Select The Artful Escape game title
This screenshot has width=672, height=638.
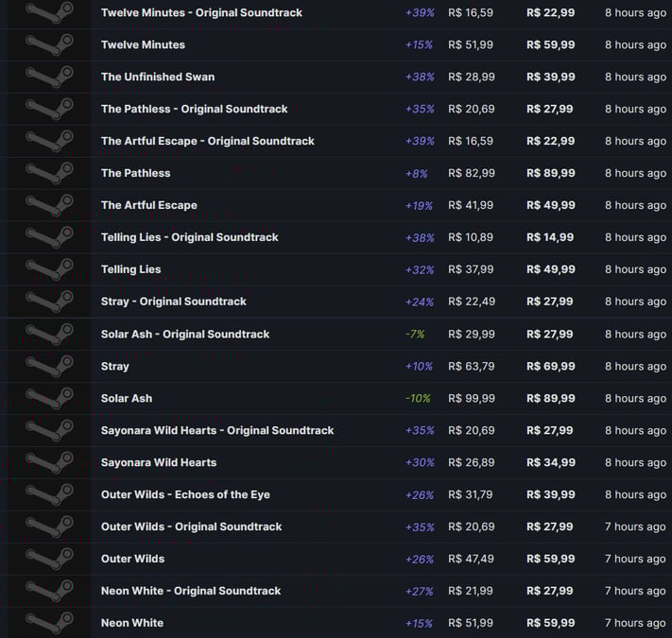pos(149,205)
